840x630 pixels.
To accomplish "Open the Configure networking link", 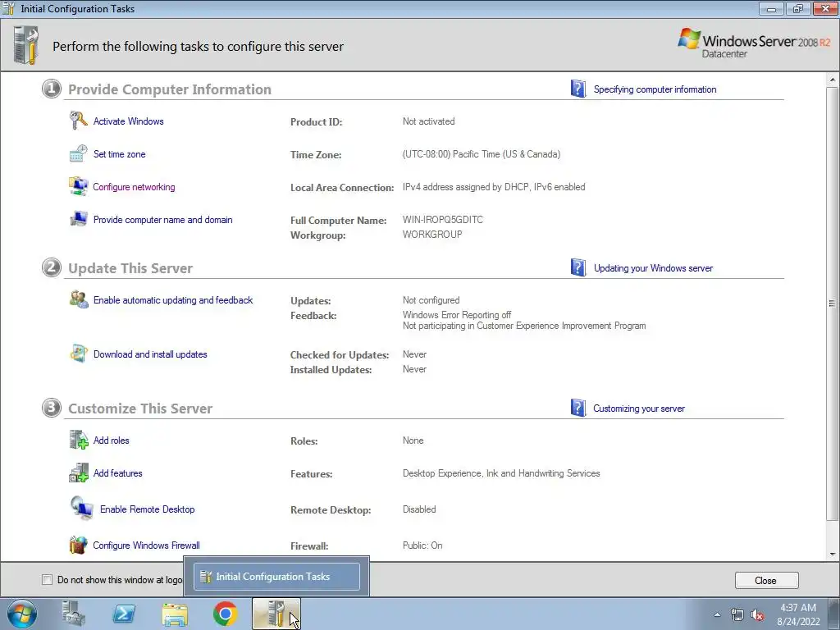I will 134,186.
